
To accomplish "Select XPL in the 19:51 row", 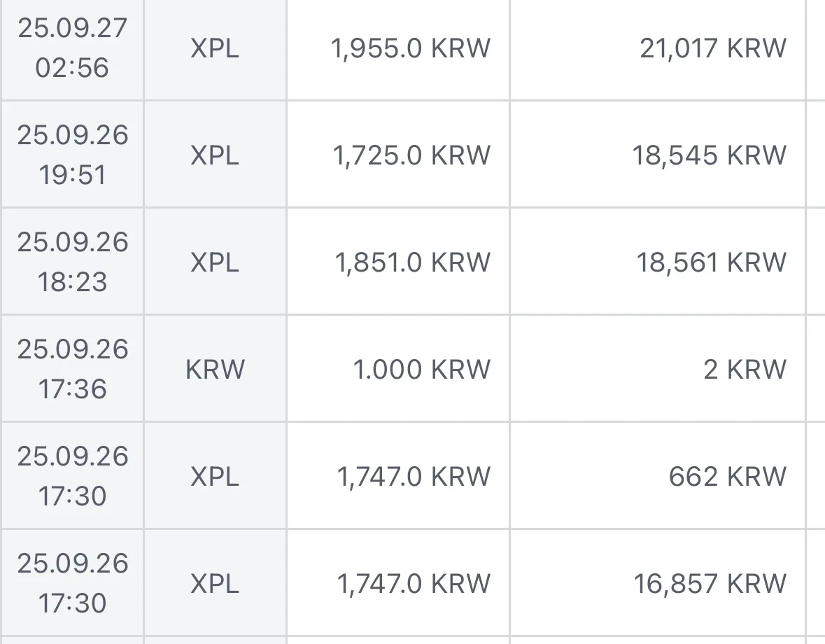I will (x=215, y=155).
